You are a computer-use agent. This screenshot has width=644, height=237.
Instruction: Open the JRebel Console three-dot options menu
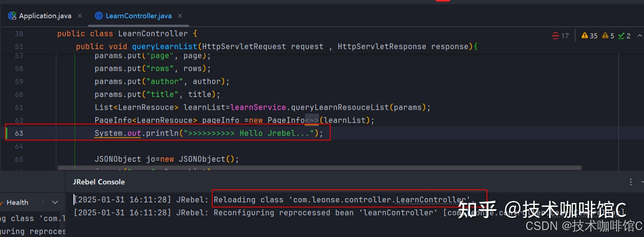pyautogui.click(x=631, y=182)
